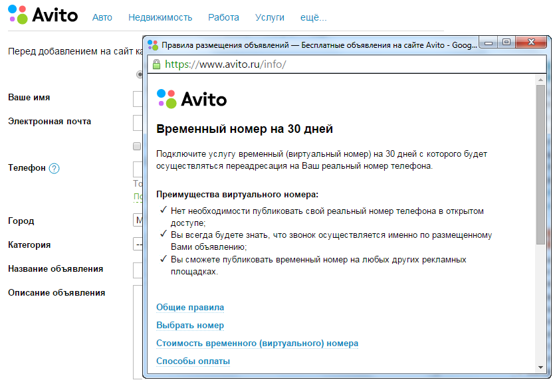Viewport: 555px width, 392px height.
Task: Click the Avito logo inside the popup window
Action: pos(191,99)
